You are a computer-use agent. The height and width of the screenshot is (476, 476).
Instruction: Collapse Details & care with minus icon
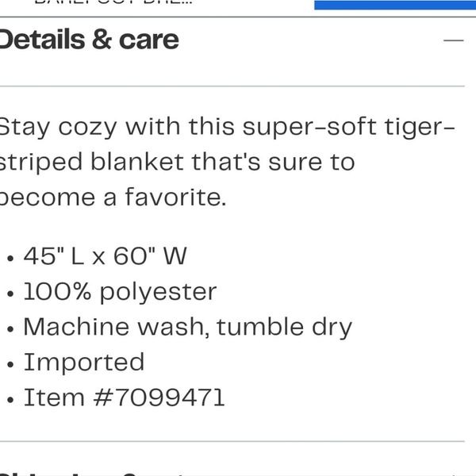pyautogui.click(x=453, y=40)
